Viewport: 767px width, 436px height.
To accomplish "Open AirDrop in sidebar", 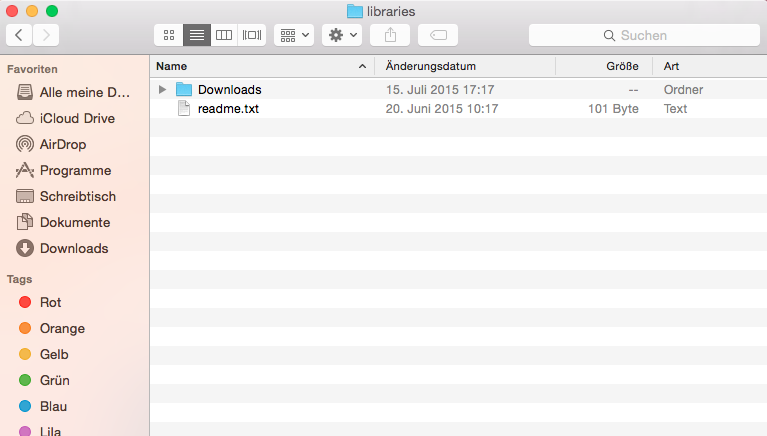I will [x=74, y=144].
